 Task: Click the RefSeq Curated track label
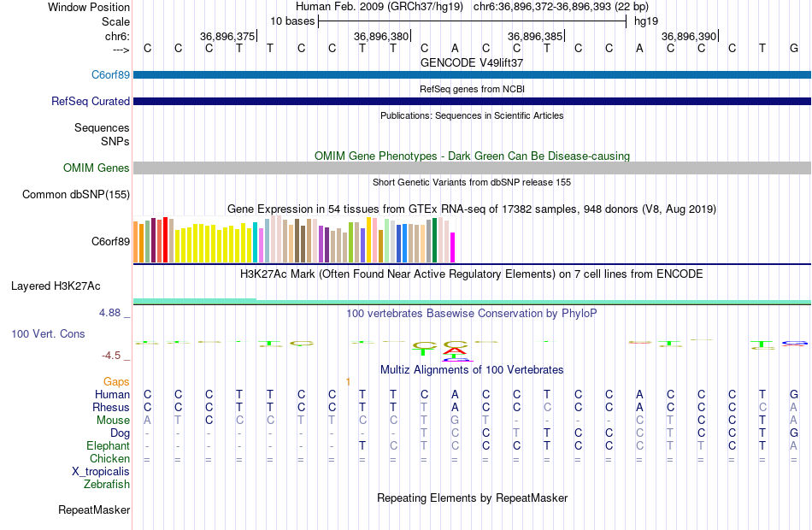[91, 101]
